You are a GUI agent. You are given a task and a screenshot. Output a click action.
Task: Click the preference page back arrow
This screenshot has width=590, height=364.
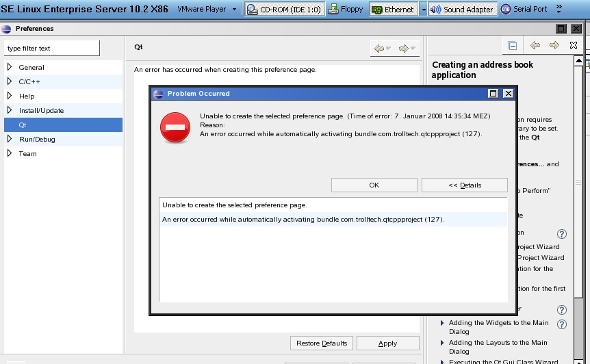tap(379, 48)
